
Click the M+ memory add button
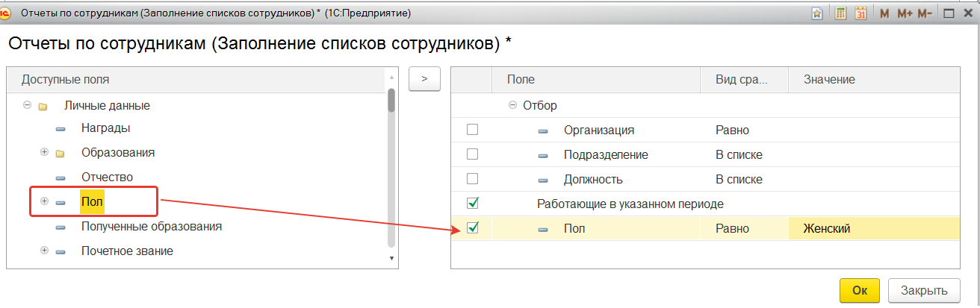905,13
